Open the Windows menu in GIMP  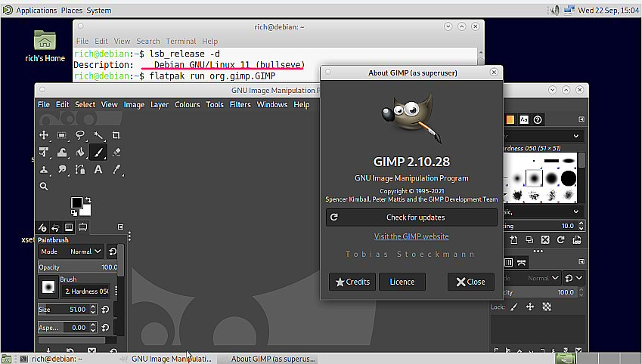pos(272,105)
